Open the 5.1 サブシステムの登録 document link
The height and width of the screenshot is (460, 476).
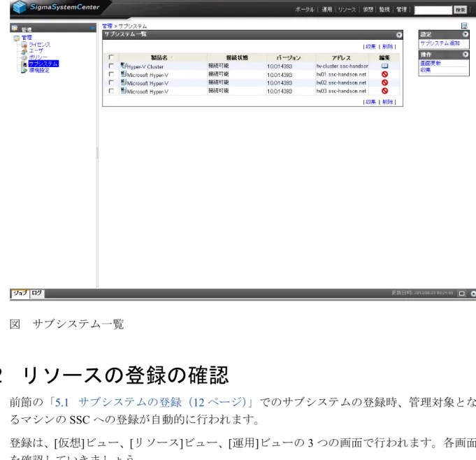[150, 403]
